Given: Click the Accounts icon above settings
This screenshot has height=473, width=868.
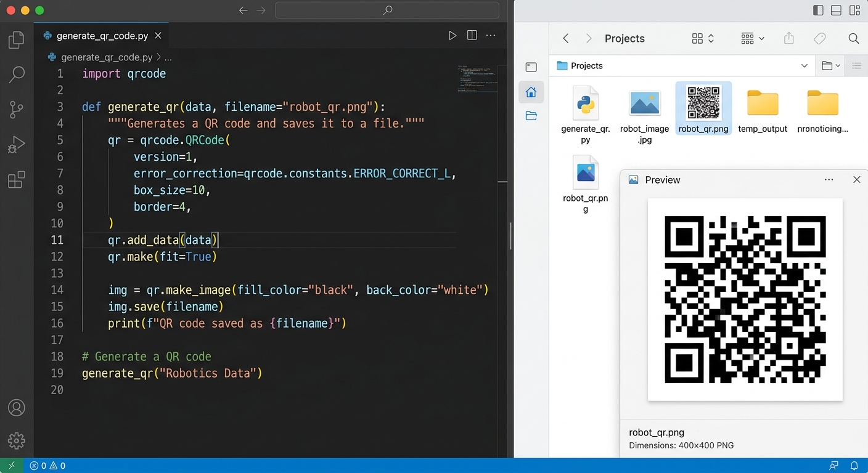Looking at the screenshot, I should point(16,408).
